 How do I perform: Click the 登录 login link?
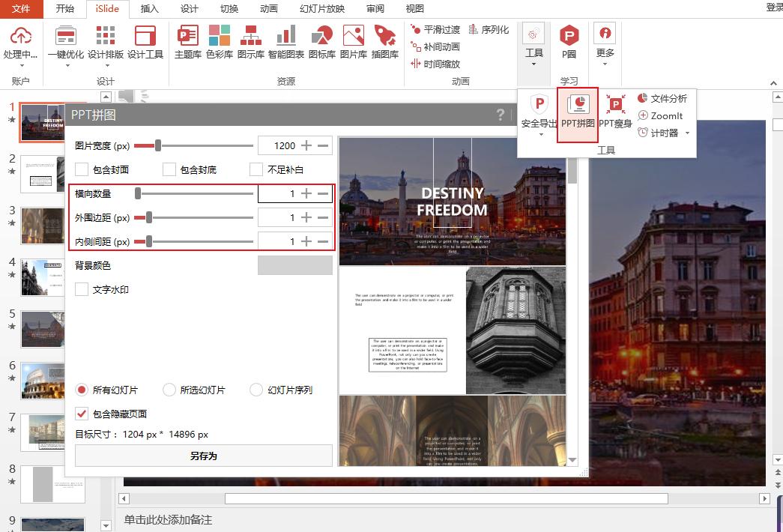point(775,7)
